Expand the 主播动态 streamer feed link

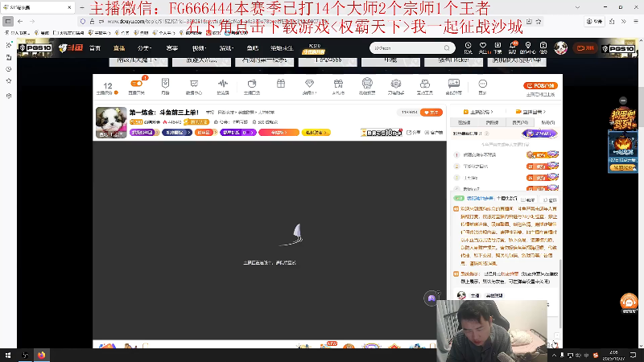[x=478, y=112]
